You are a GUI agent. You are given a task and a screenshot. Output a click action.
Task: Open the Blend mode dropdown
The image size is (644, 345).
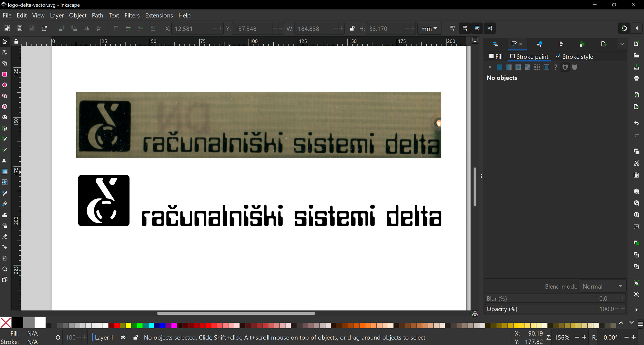[602, 286]
